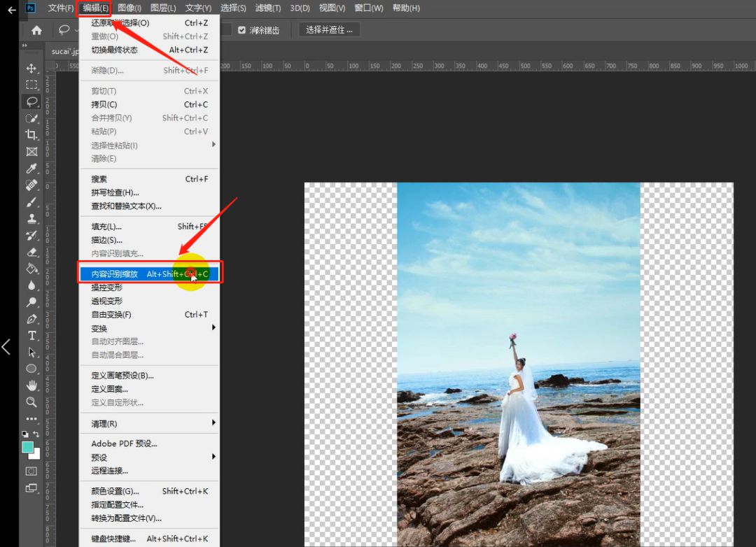Click the back arrow at top left
Viewport: 756px width, 547px height.
[12, 9]
